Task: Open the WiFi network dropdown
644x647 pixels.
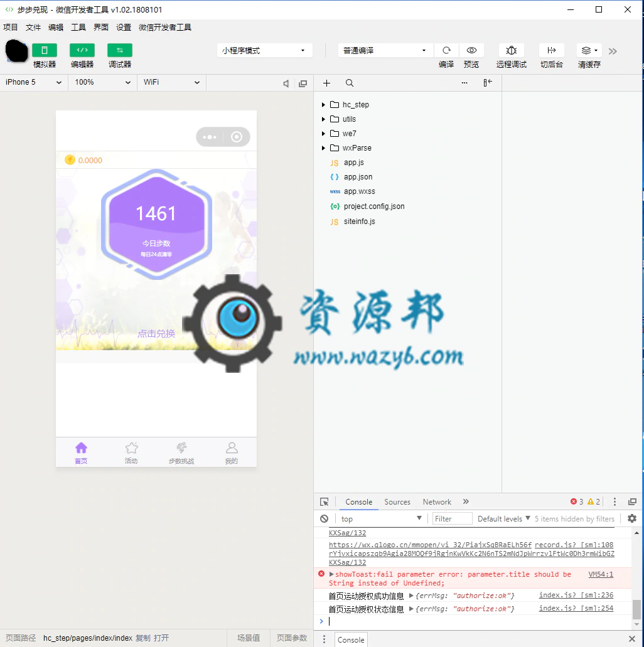Action: [x=171, y=83]
